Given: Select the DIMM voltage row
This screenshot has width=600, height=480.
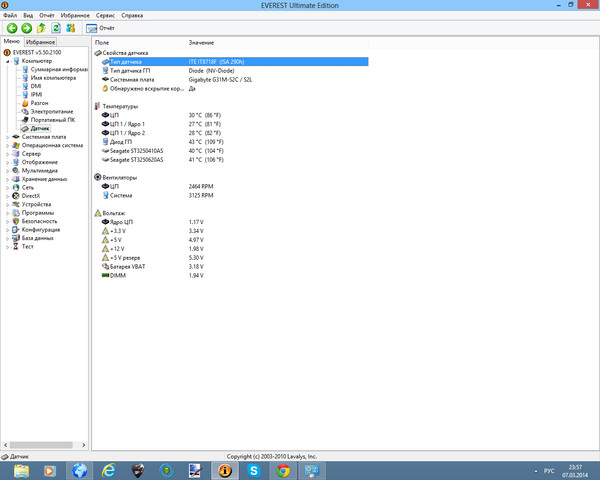Looking at the screenshot, I should coord(235,276).
